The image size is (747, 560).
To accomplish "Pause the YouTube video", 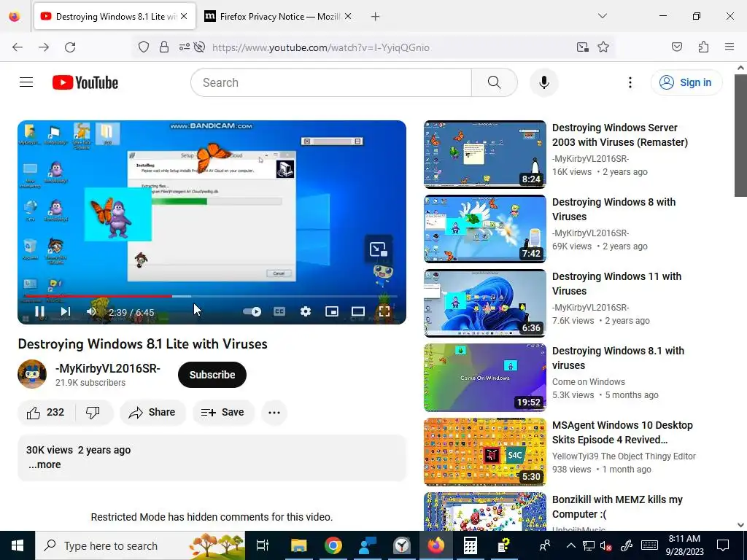I will [39, 312].
